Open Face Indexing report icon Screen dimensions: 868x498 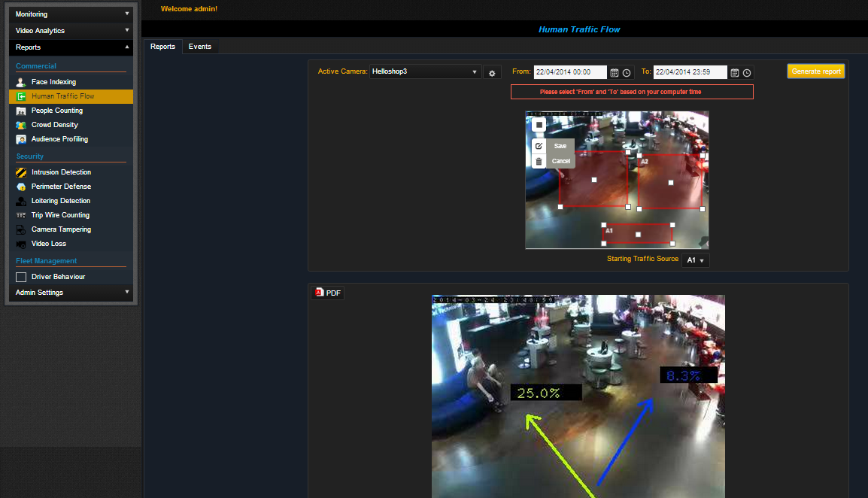pos(21,82)
